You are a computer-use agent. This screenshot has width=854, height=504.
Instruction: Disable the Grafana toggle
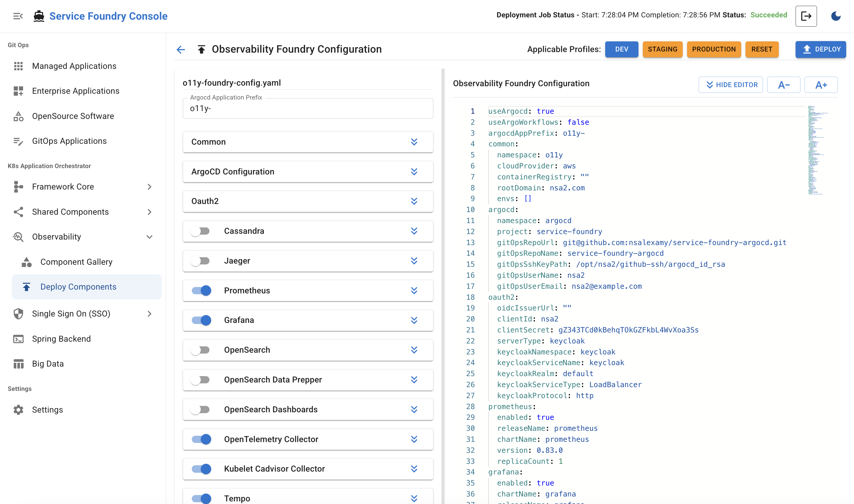click(x=201, y=320)
